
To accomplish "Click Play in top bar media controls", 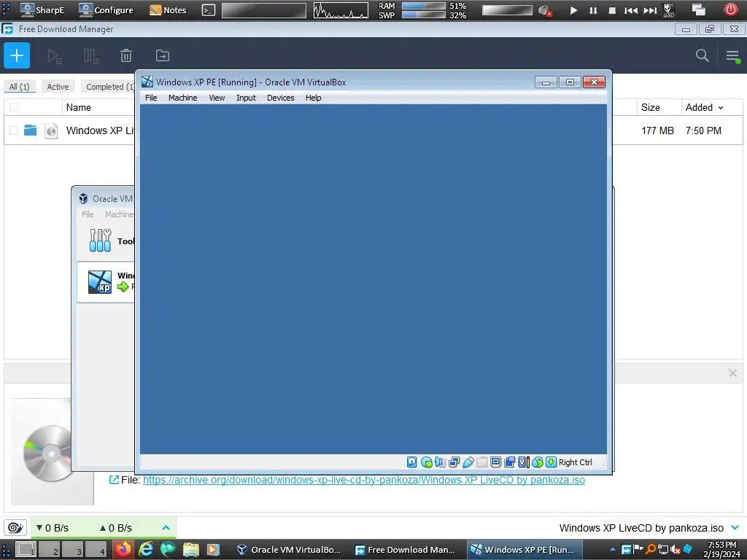I will (573, 10).
